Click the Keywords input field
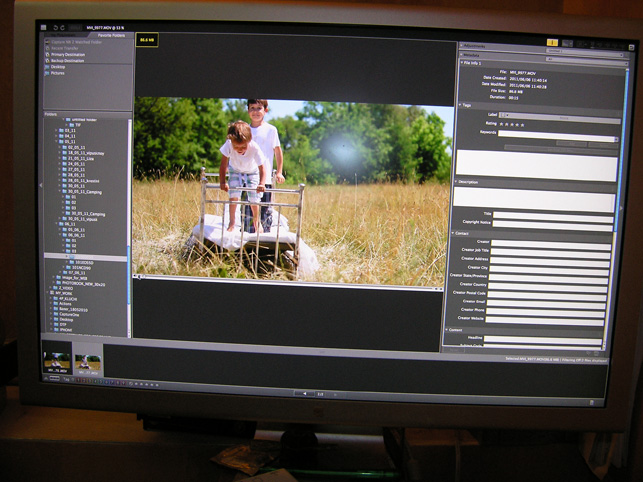Image resolution: width=643 pixels, height=482 pixels. tap(556, 137)
